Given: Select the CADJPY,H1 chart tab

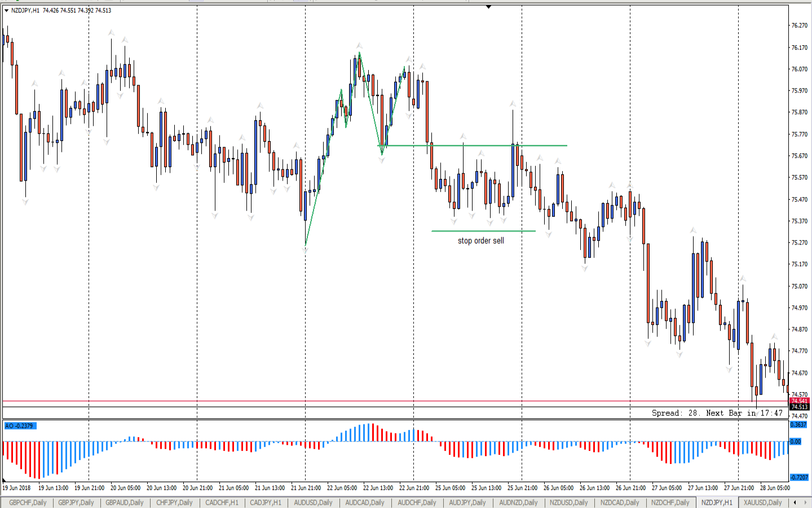Looking at the screenshot, I should [x=266, y=502].
